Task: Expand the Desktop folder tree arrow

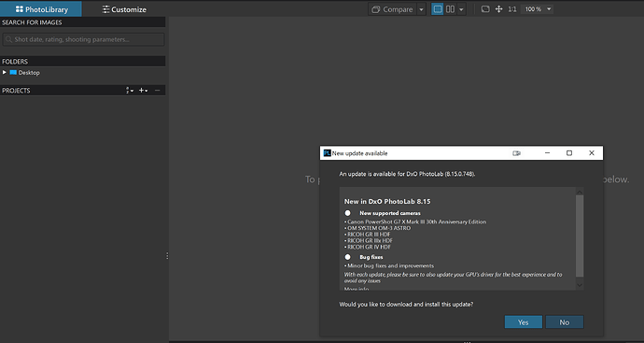Action: click(5, 72)
